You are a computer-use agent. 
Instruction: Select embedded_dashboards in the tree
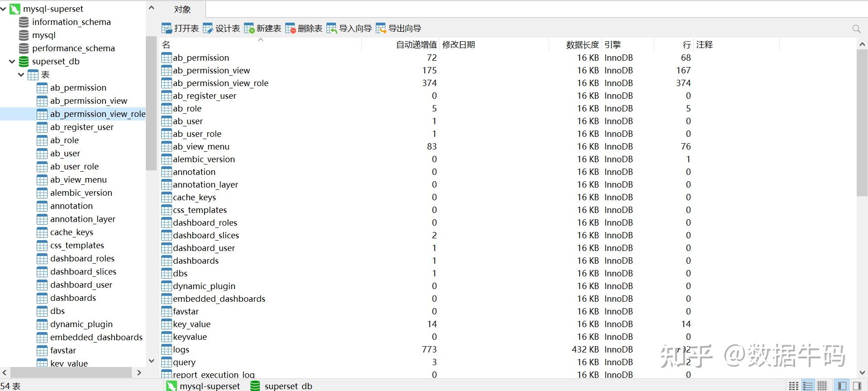tap(96, 337)
